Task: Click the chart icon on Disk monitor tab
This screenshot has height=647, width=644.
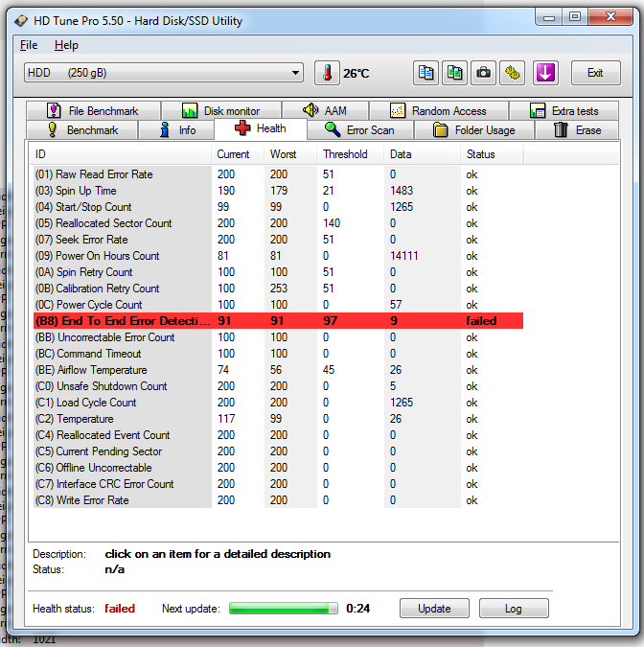Action: [x=190, y=110]
